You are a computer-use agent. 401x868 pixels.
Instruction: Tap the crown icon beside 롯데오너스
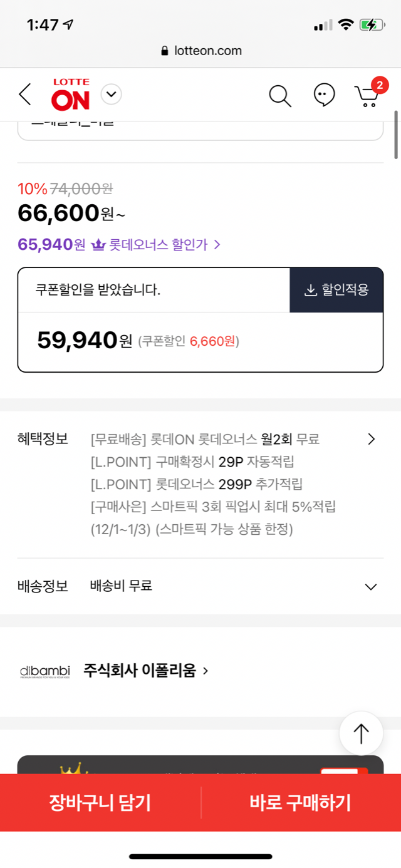pyautogui.click(x=98, y=244)
